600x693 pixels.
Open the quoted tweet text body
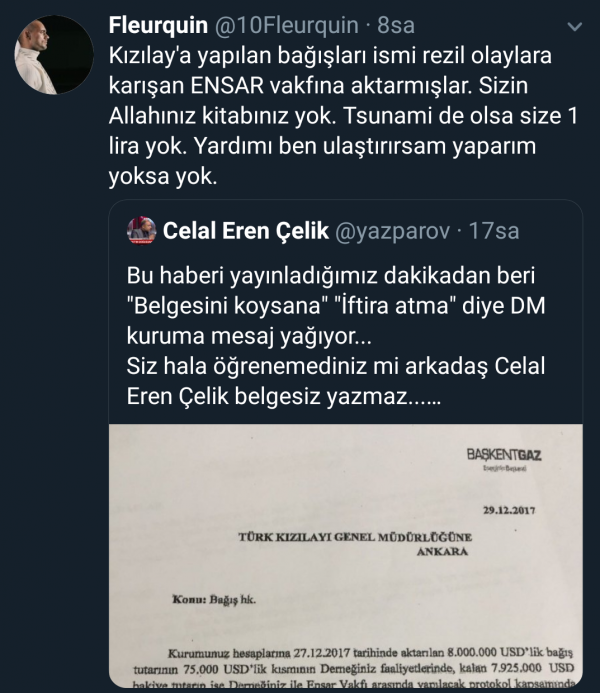click(x=336, y=336)
